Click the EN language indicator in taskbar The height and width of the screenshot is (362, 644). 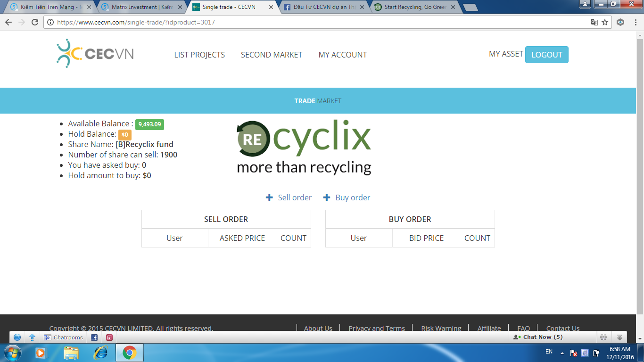(549, 352)
